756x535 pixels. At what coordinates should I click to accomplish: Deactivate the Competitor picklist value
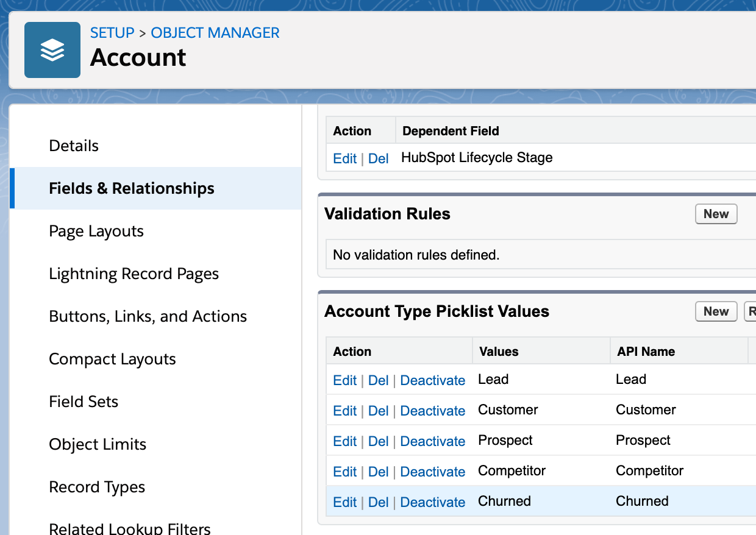coord(433,472)
